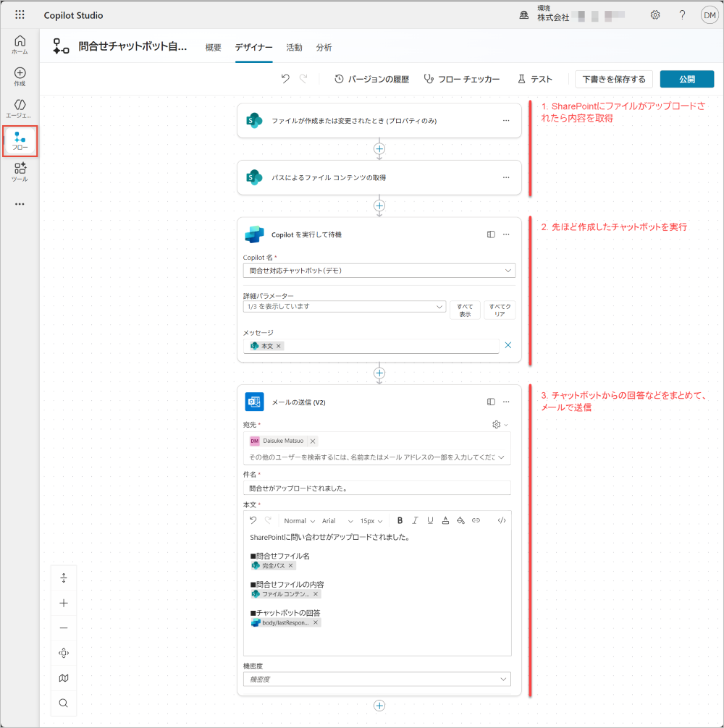Click the minimap icon in canvas controls
Screen dimensions: 724x728
point(64,678)
